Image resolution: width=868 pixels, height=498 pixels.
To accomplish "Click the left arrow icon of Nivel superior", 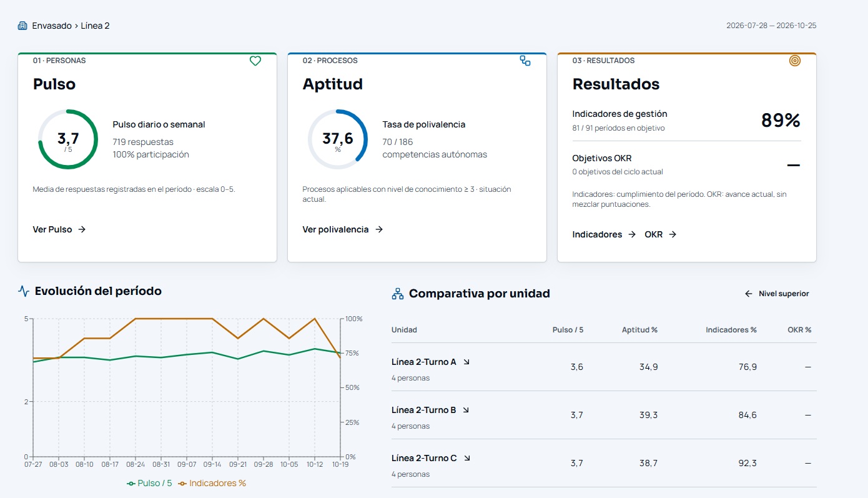I will pos(749,294).
